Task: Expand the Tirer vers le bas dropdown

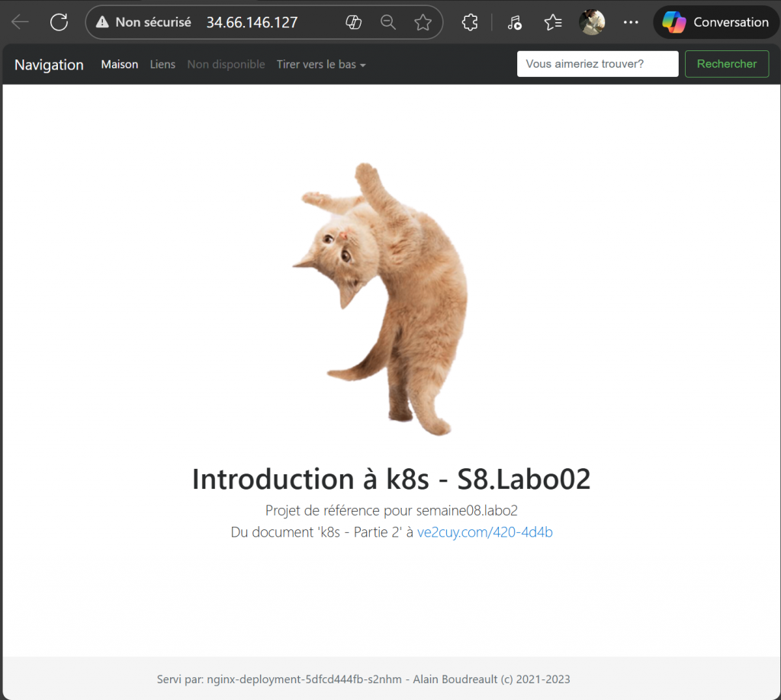Action: [321, 65]
